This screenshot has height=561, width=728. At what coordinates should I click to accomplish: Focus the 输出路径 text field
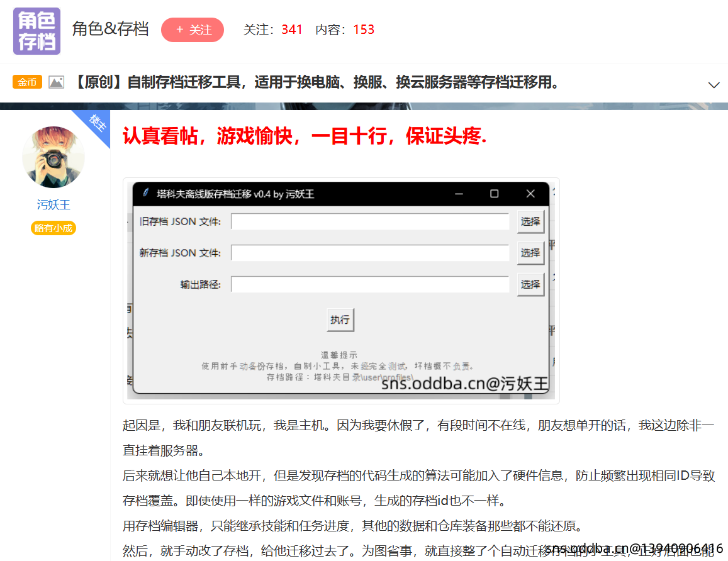[370, 284]
